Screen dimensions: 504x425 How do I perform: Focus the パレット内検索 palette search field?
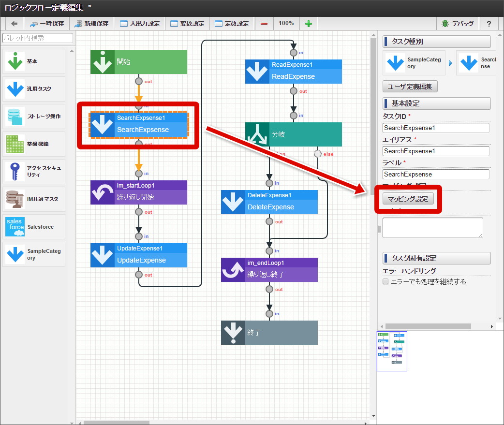coord(38,38)
